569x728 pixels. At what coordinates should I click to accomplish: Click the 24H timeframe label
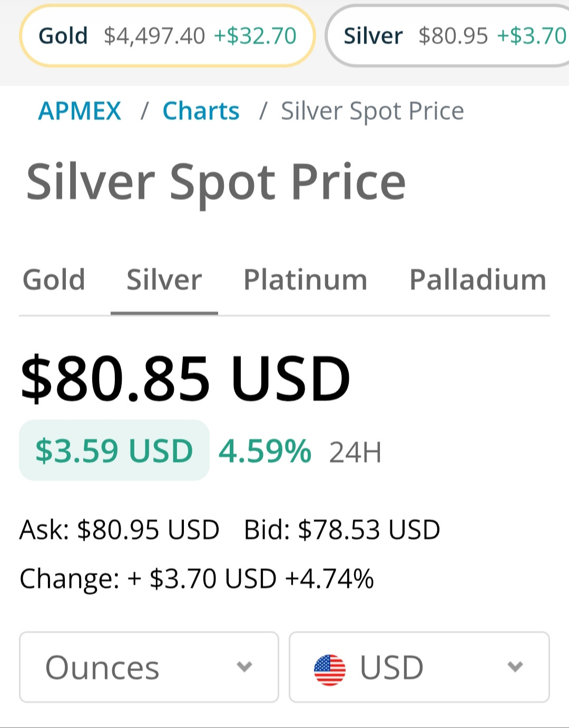[355, 452]
